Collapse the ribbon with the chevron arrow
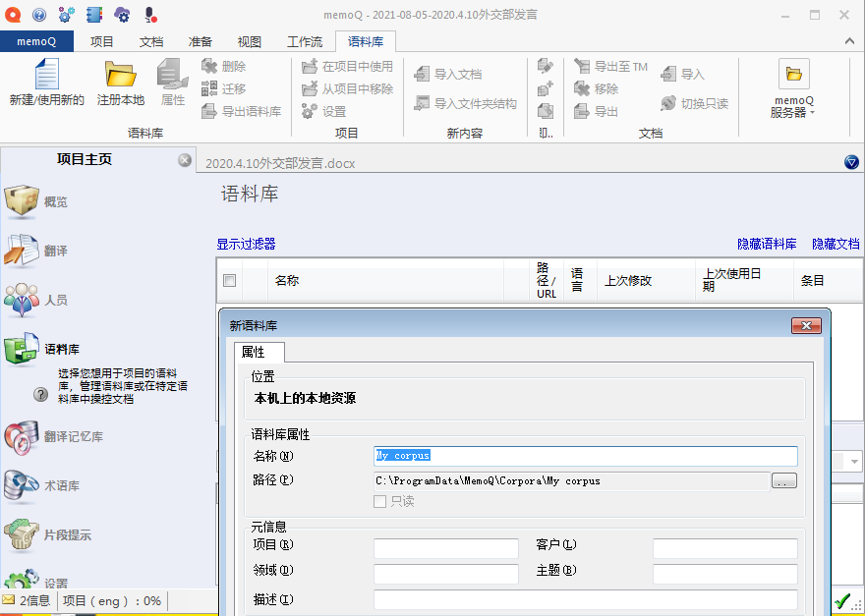865x616 pixels. tap(849, 41)
